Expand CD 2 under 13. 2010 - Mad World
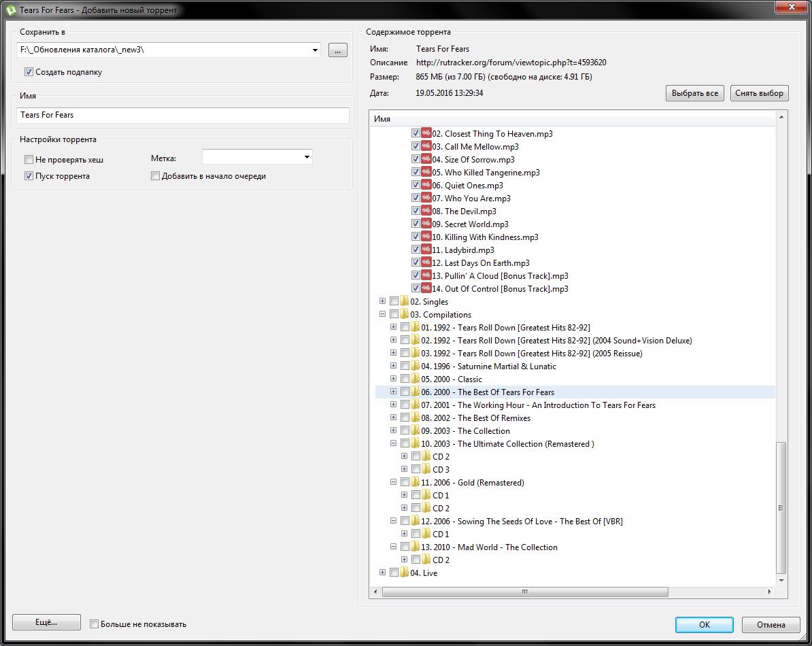This screenshot has height=646, width=812. [404, 559]
